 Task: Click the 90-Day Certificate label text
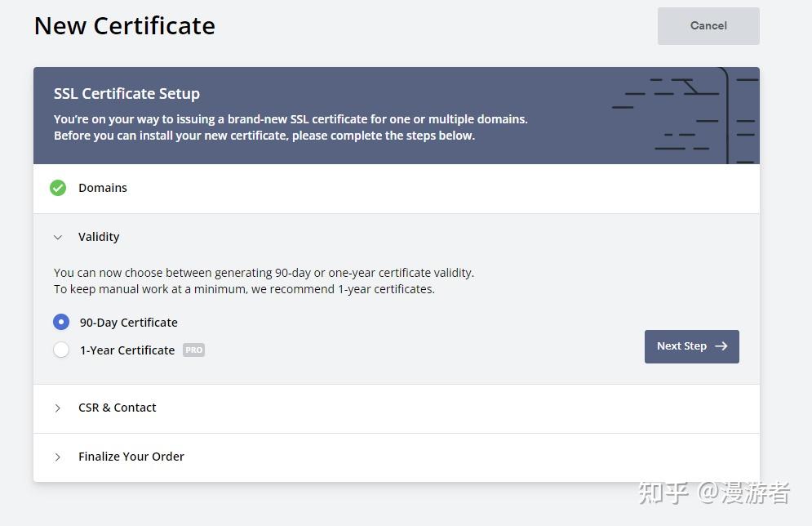click(128, 323)
